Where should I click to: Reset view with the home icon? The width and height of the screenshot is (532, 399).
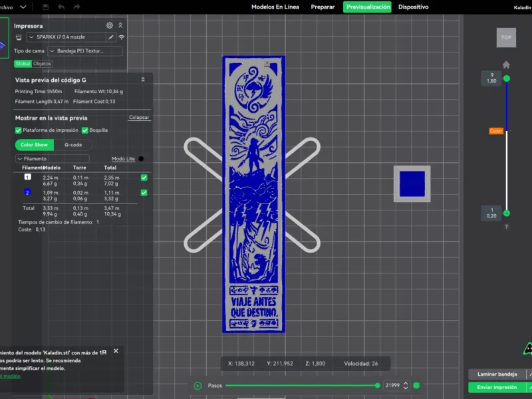(506, 65)
